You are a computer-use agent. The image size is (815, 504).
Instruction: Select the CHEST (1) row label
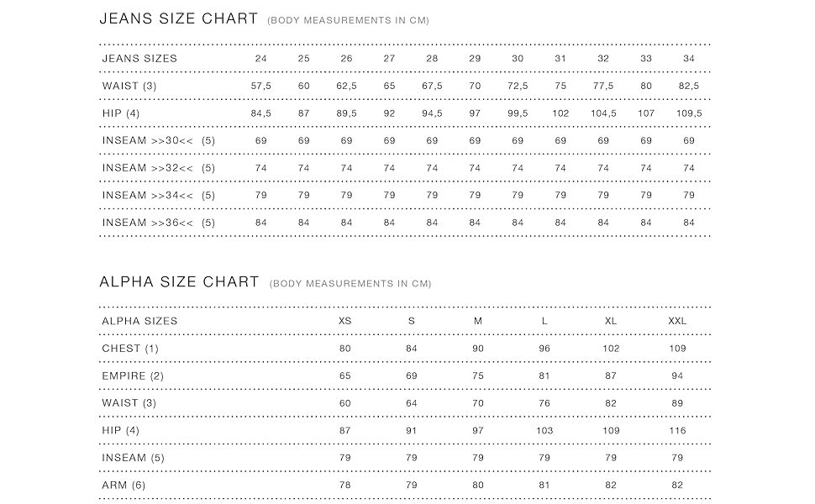(130, 349)
